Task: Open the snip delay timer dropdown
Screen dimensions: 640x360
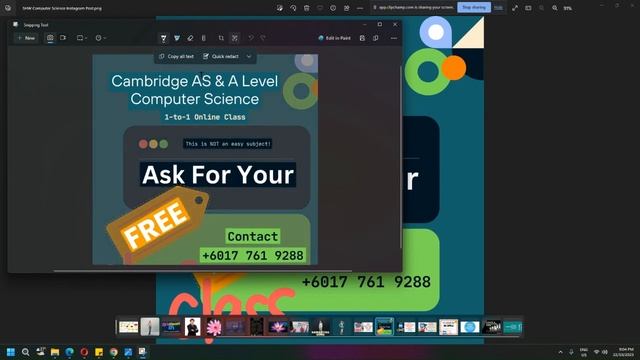Action: (x=100, y=38)
